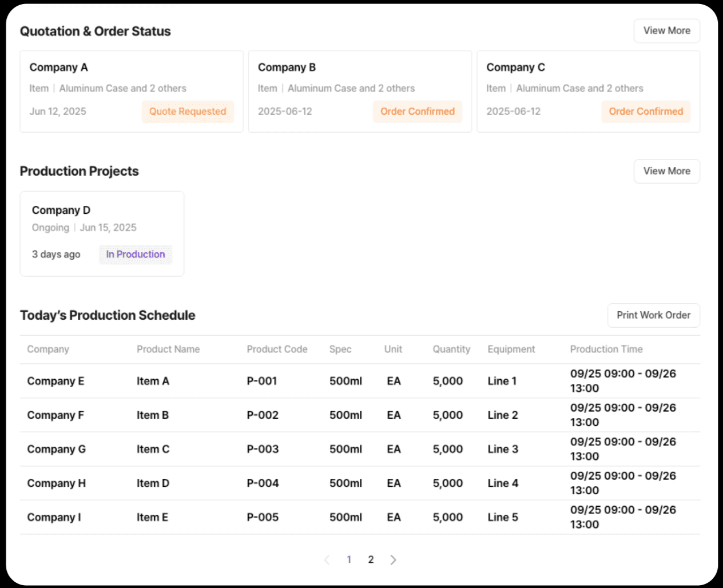Click the Spec column header
Image resolution: width=723 pixels, height=588 pixels.
coord(340,349)
